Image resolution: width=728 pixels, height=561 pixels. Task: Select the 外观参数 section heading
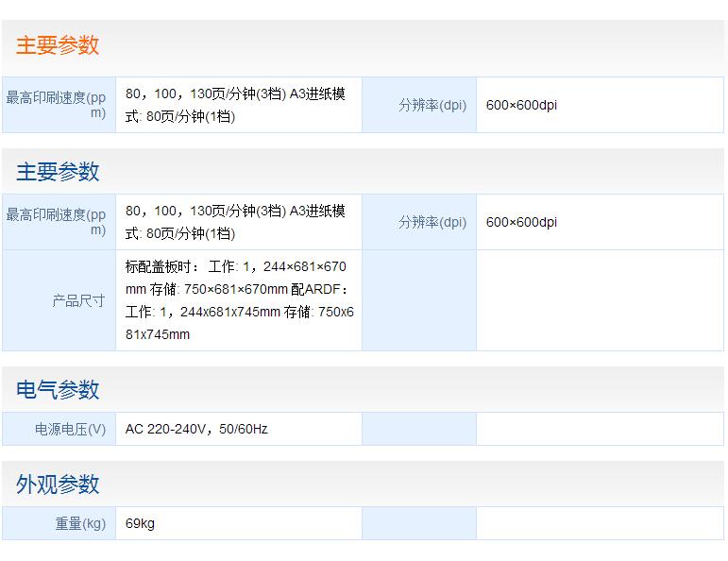(58, 484)
